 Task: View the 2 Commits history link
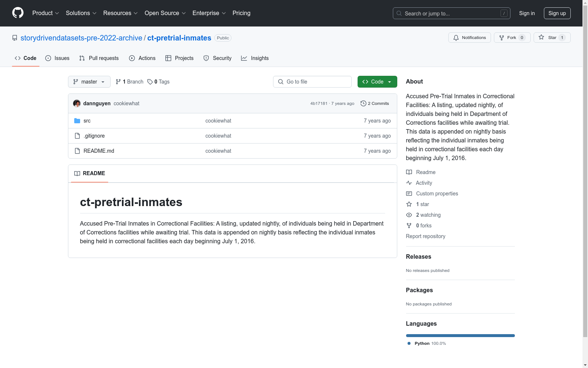coord(375,103)
